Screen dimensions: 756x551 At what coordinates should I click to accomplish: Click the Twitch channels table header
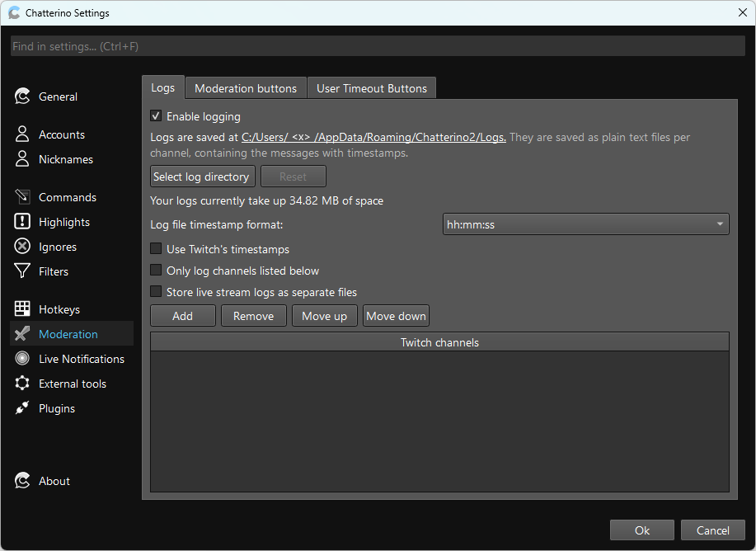coord(439,342)
